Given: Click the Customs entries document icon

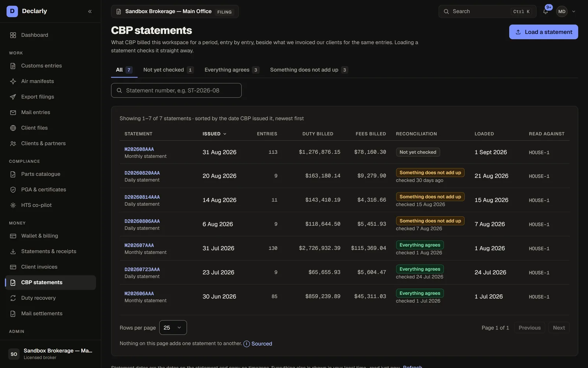Looking at the screenshot, I should (x=13, y=66).
